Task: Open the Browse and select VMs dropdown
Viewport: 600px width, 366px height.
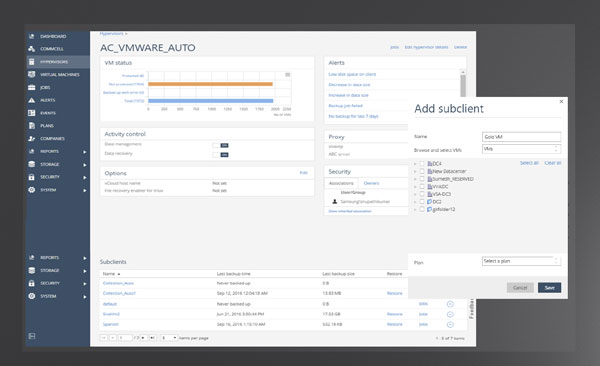Action: [522, 149]
